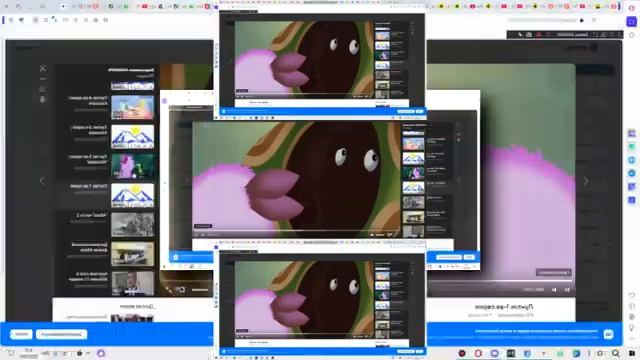Screen dimensions: 640x360
Task: Click the purple ring icon on the taskbar
Action: (101, 353)
